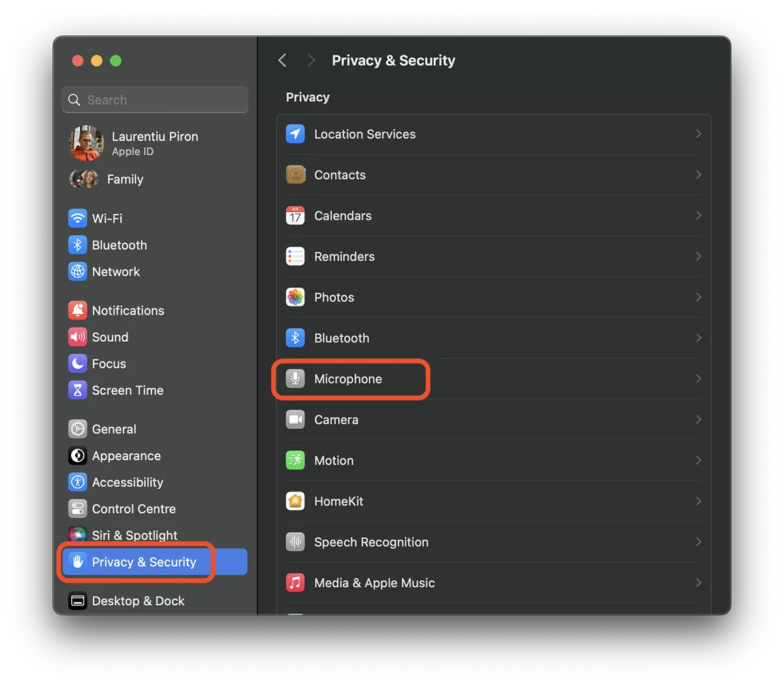Expand the Motion row chevron

pos(698,461)
